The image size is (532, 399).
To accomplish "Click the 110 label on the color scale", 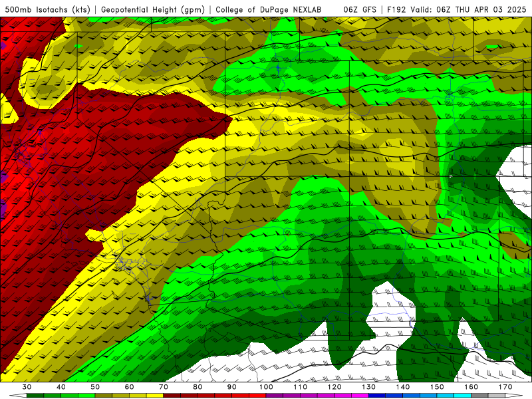I will pyautogui.click(x=301, y=387).
